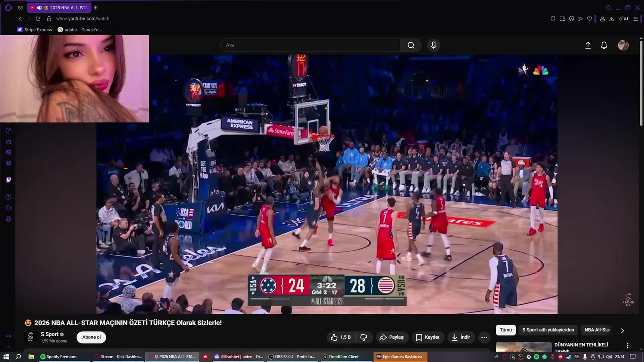This screenshot has width=644, height=362.
Task: Open File Explorer from taskbar
Action: pos(31,357)
